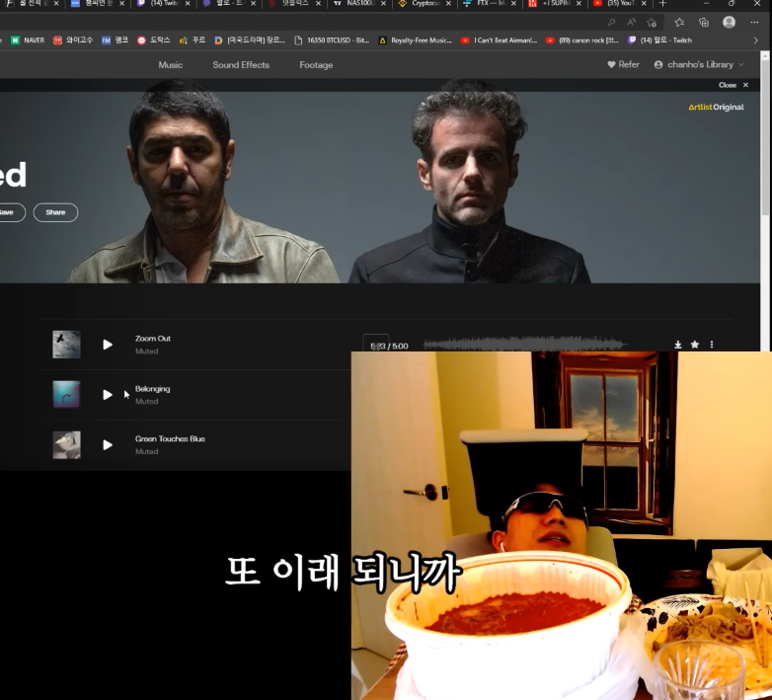Image resolution: width=772 pixels, height=700 pixels.
Task: Play the Belonging track
Action: 108,395
